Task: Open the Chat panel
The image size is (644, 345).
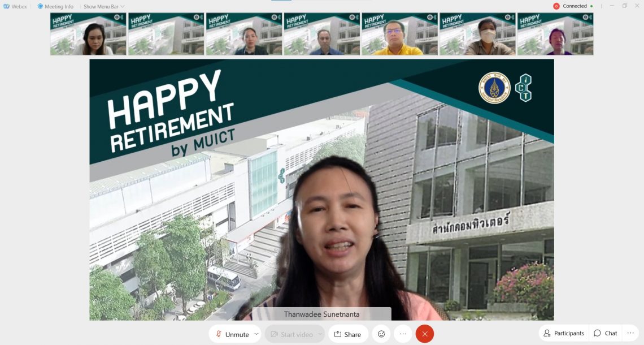Action: coord(605,333)
